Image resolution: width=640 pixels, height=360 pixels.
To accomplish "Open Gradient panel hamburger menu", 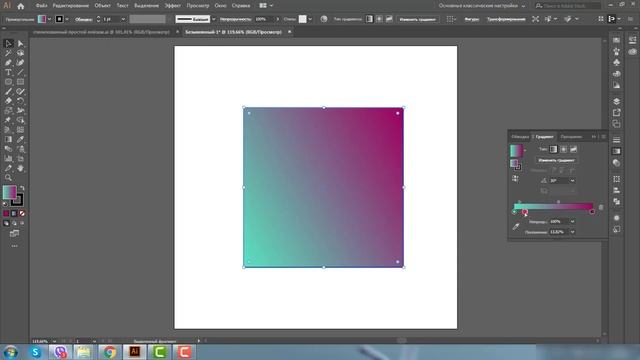I will (604, 136).
